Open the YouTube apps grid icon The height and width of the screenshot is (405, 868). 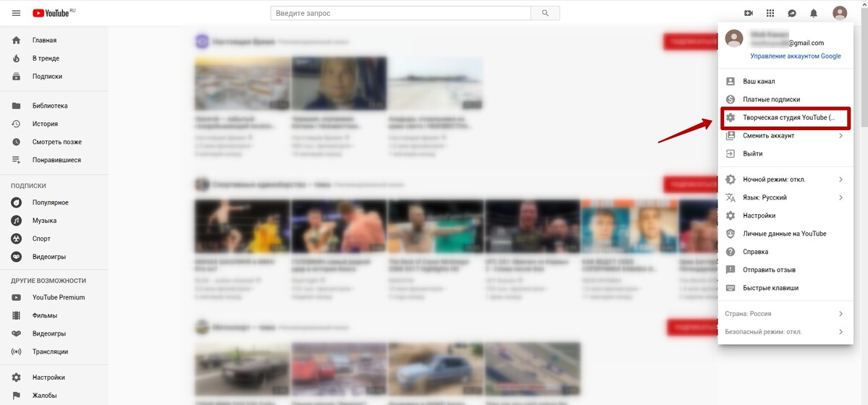click(x=770, y=13)
